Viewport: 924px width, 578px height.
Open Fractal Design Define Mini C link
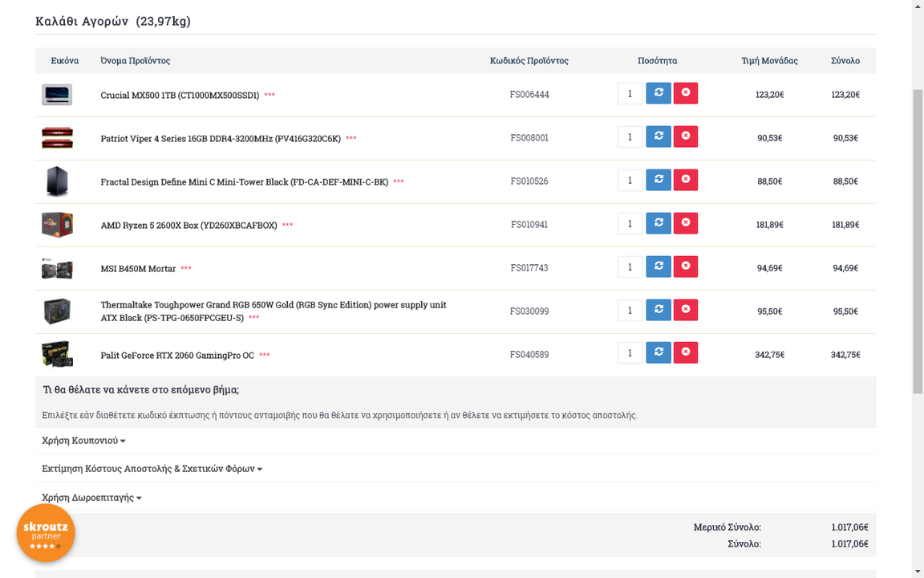click(244, 181)
